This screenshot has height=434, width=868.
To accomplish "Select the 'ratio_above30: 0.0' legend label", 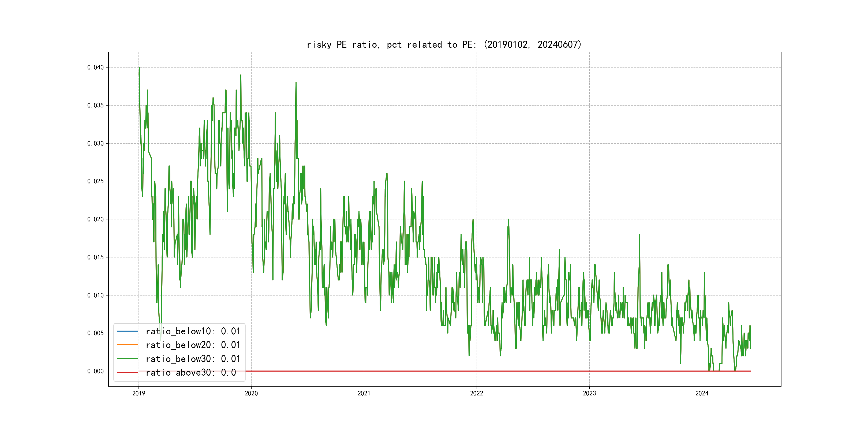I will click(x=191, y=372).
